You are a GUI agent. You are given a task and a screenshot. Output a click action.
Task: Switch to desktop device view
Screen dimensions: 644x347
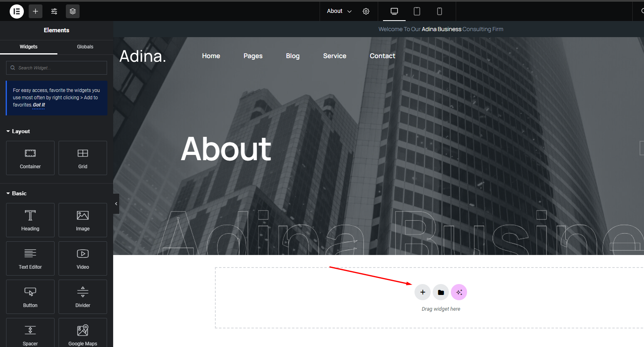coord(394,11)
